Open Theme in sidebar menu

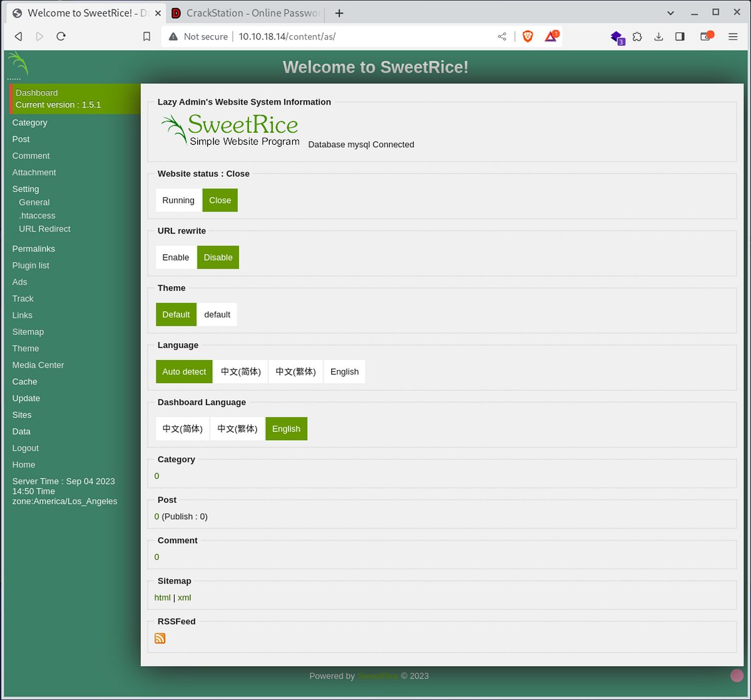[26, 348]
